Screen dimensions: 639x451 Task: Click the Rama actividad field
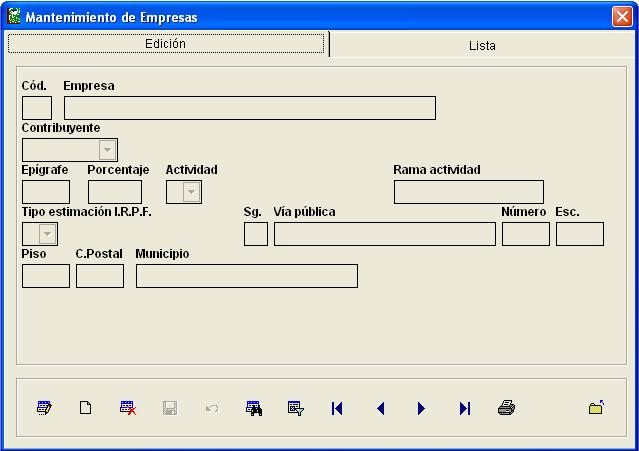tap(469, 192)
